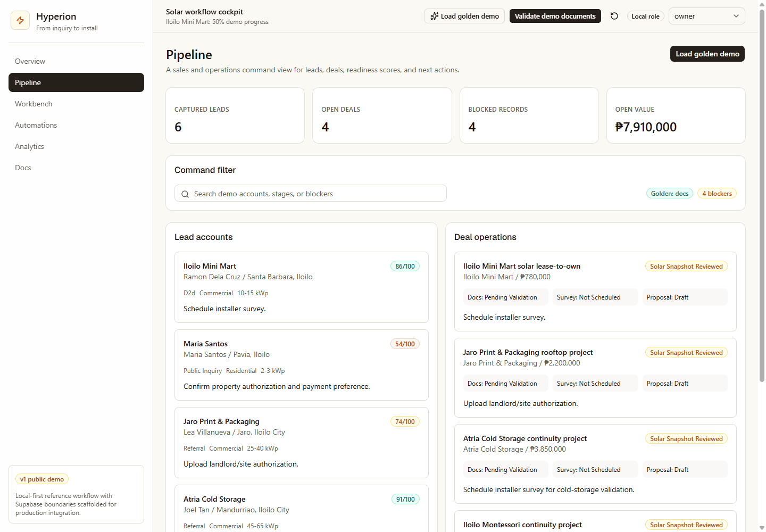Click sparkle icon on Load golden demo
Screen dimensions: 766x532
pos(435,16)
